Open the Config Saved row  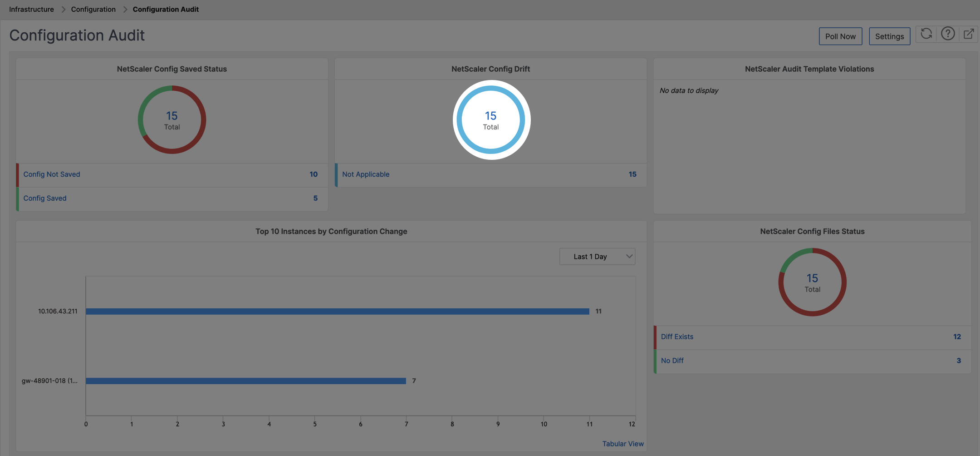click(172, 198)
